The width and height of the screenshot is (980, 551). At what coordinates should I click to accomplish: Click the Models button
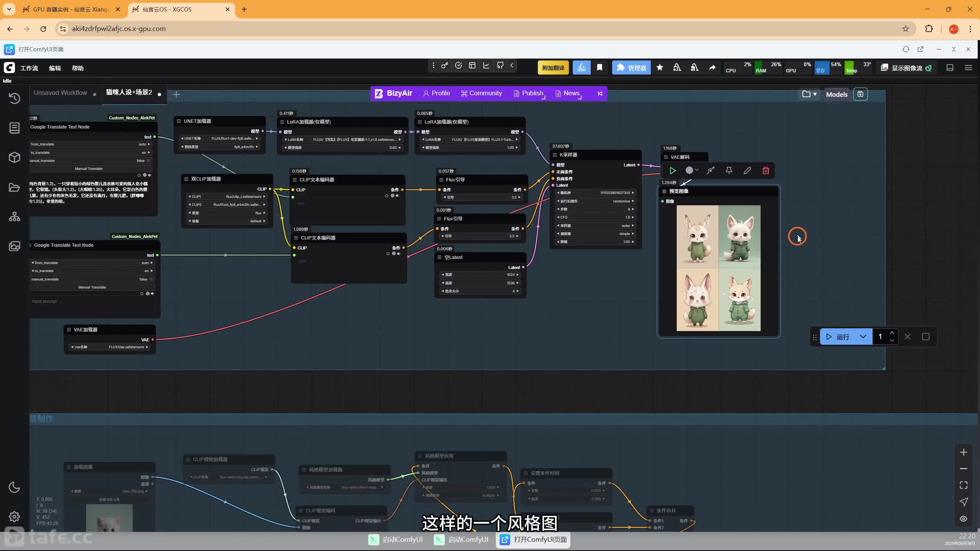tap(836, 95)
